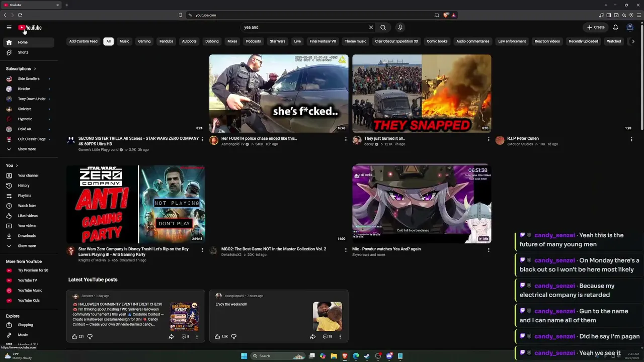644x362 pixels.
Task: Select the Final Fantasy VII filter chip
Action: (323, 41)
